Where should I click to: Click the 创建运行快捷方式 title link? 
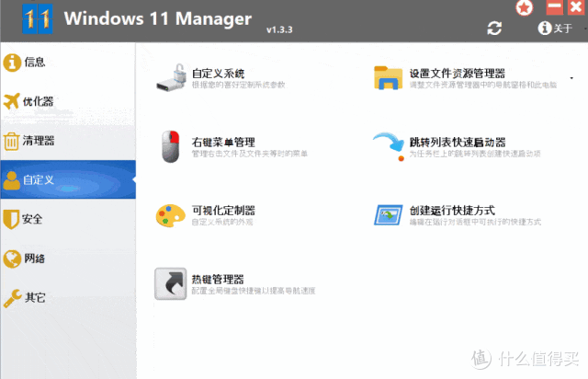tap(452, 211)
